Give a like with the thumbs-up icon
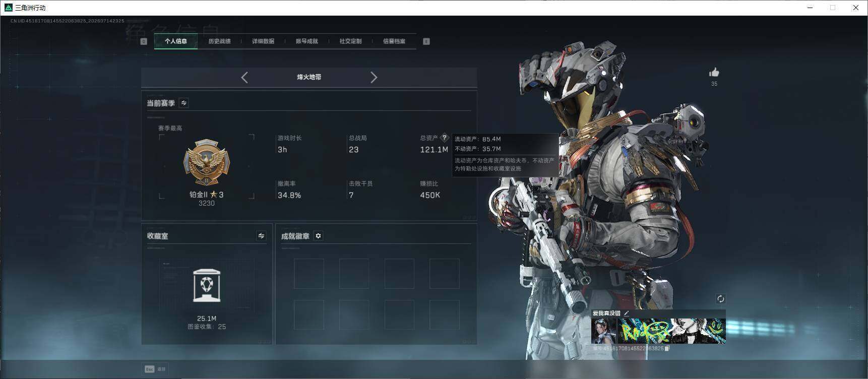 pyautogui.click(x=714, y=73)
